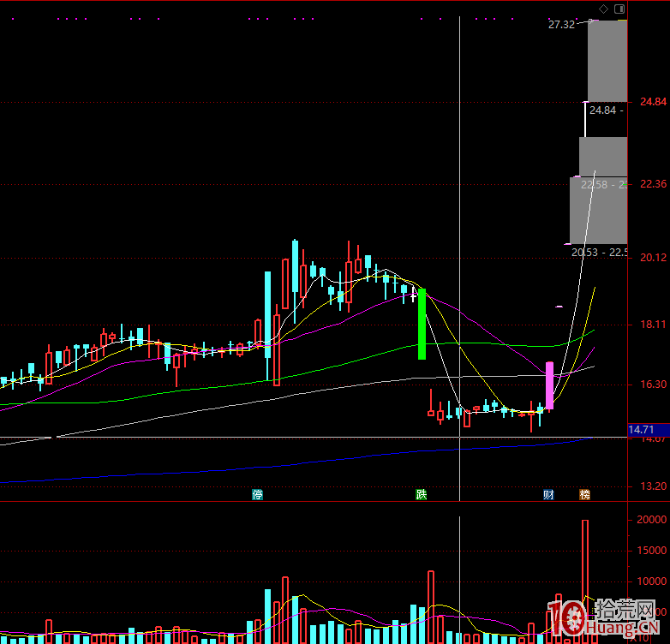670x644 pixels.
Task: Click the 20000 volume axis label
Action: pos(652,520)
